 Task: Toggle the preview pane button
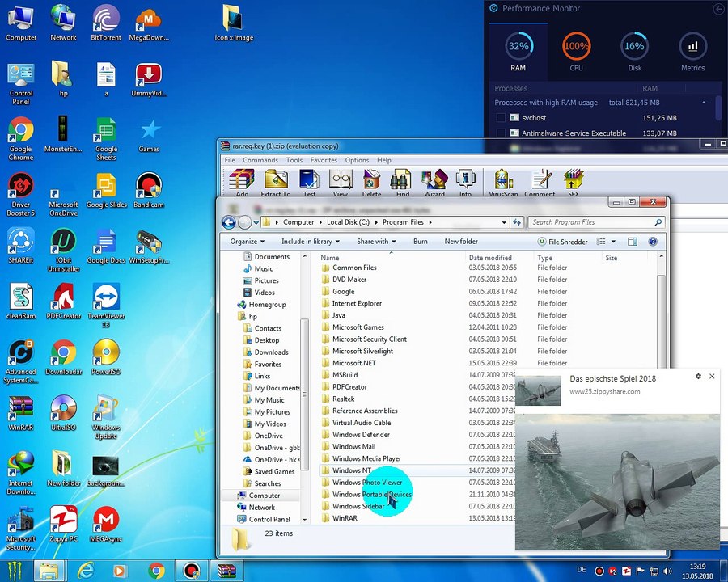point(633,242)
